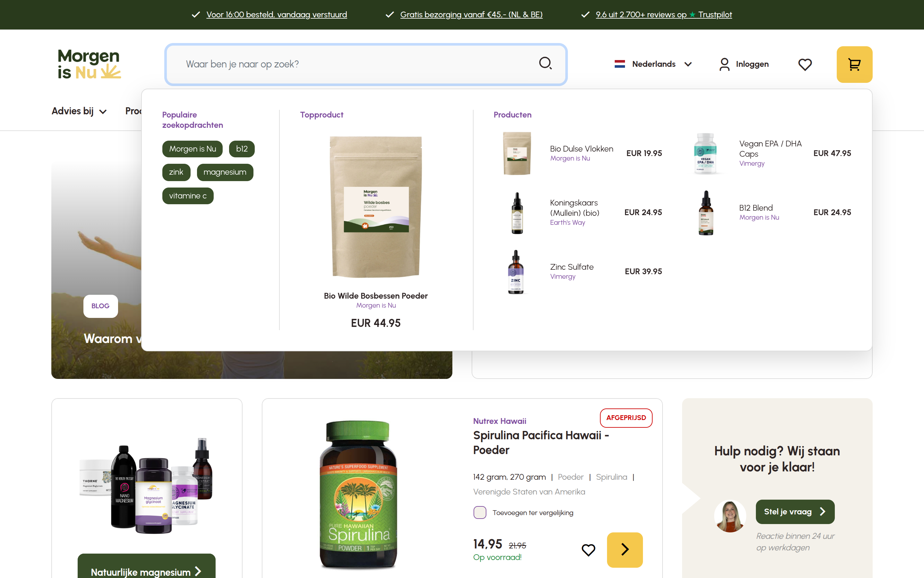Click the Stel je vraag button
The height and width of the screenshot is (578, 924).
795,512
